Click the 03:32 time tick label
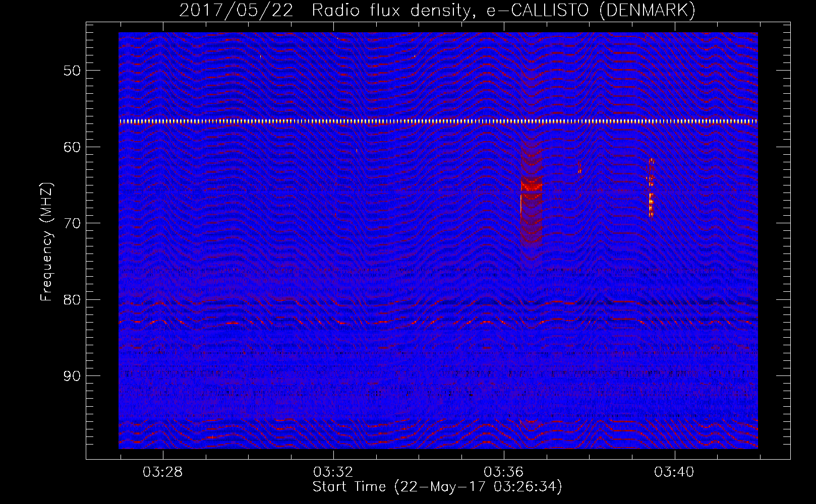This screenshot has width=816, height=504. [x=333, y=472]
